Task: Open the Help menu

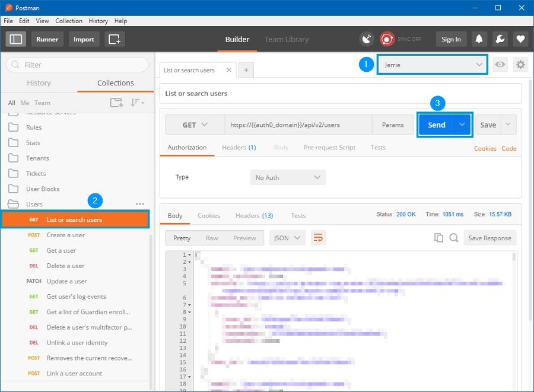Action: 120,21
